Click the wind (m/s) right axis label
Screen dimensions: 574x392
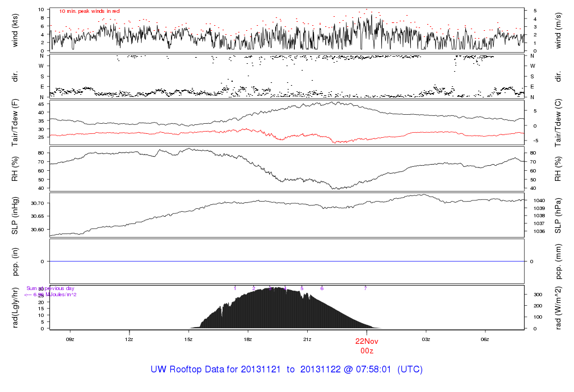tap(558, 30)
